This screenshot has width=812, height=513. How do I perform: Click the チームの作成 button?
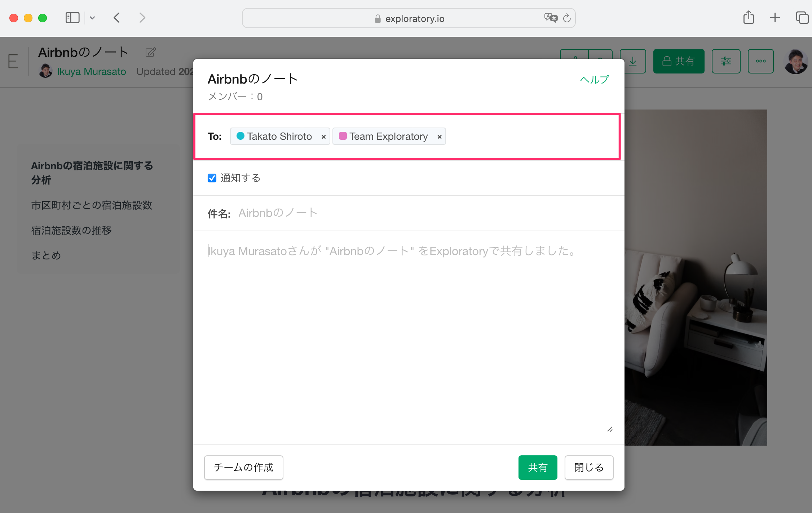click(x=244, y=468)
